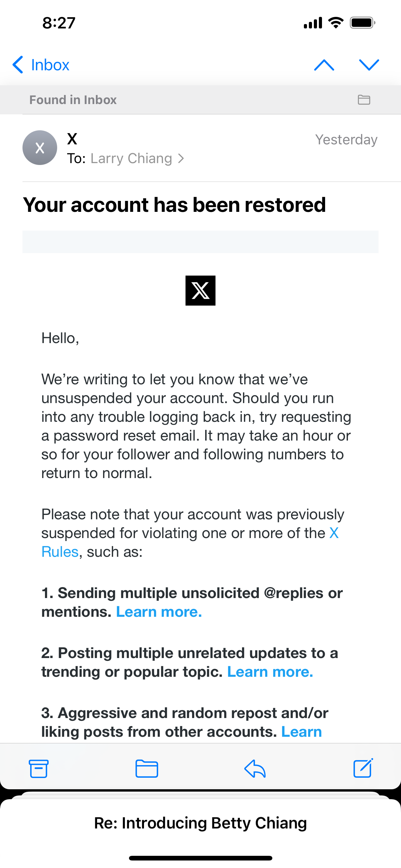The width and height of the screenshot is (401, 868).
Task: Open Learn more for trending topic rule
Action: tap(270, 672)
